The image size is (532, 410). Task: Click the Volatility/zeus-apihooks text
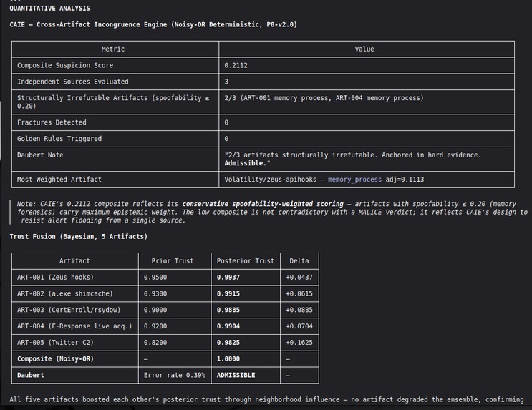[271, 180]
